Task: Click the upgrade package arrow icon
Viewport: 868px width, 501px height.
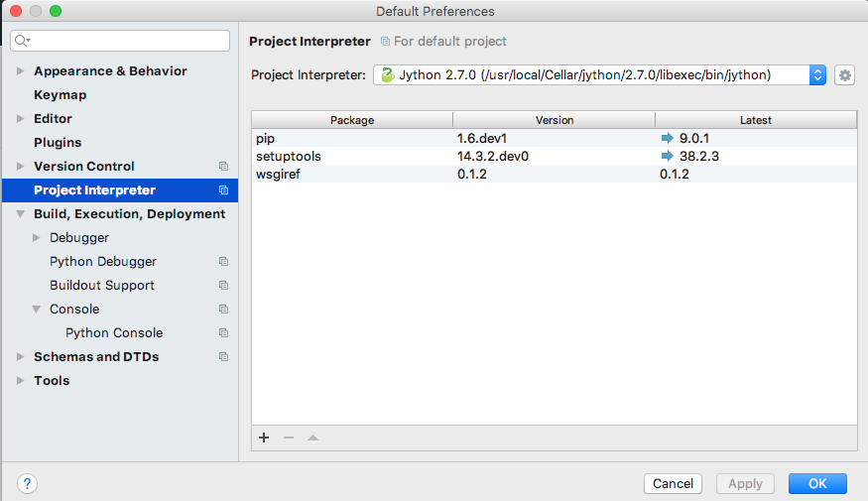Action: [x=312, y=438]
